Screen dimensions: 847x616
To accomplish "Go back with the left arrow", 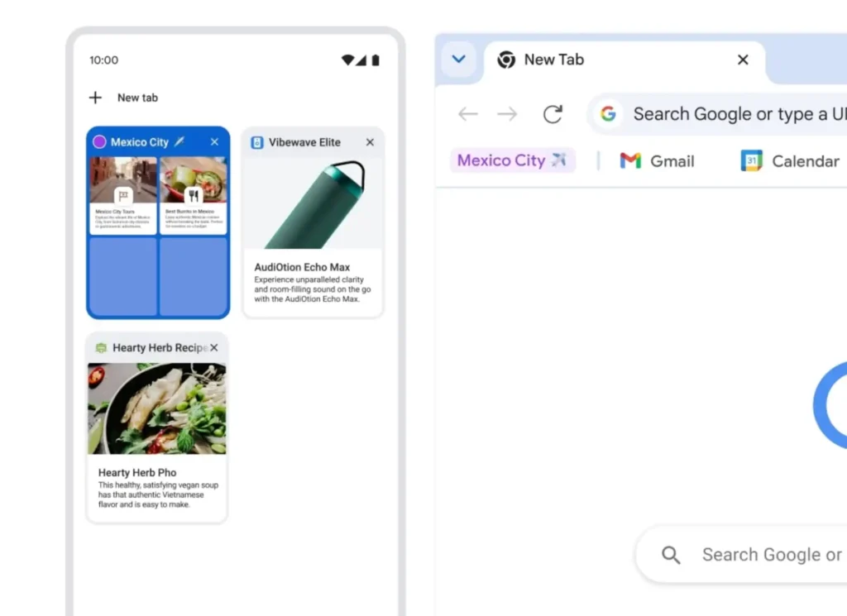I will click(x=468, y=114).
